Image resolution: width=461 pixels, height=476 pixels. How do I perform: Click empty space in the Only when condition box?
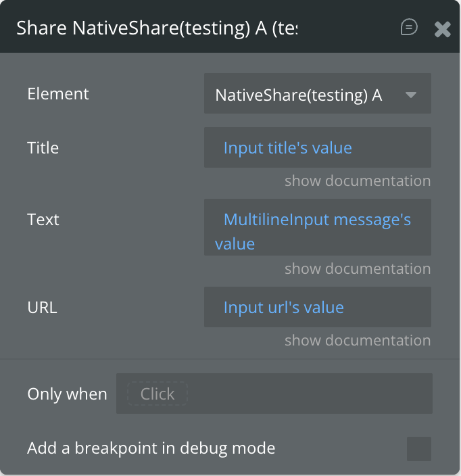pyautogui.click(x=311, y=394)
